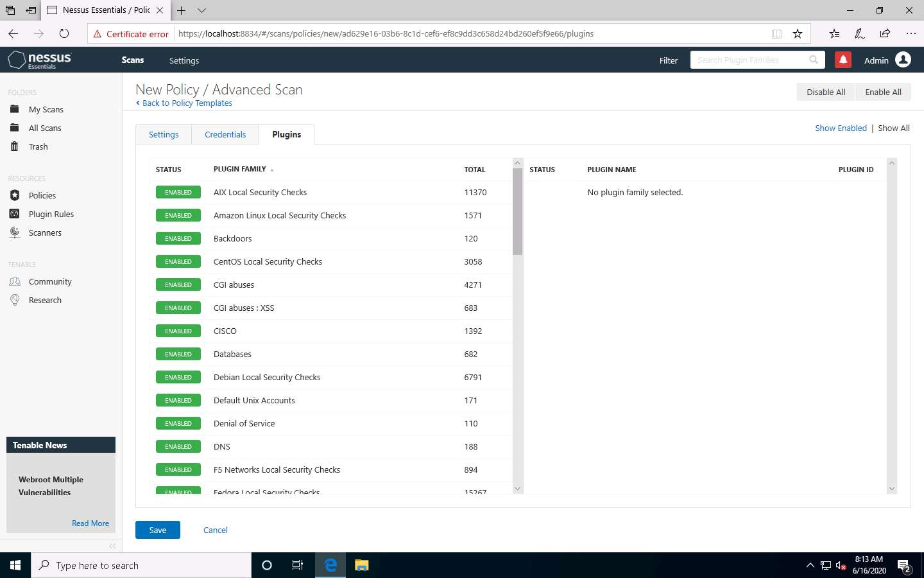
Task: Open Cortana circle on taskbar
Action: (x=267, y=565)
